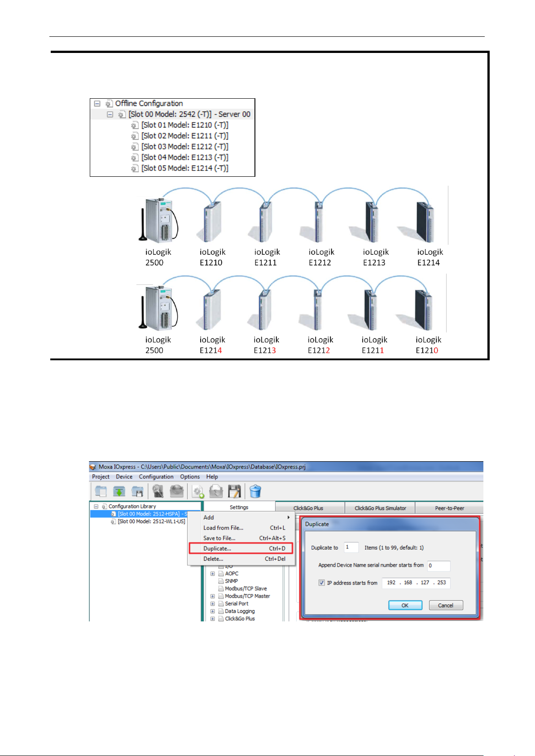The width and height of the screenshot is (535, 756).
Task: Click the blue trash can delete icon
Action: click(255, 491)
